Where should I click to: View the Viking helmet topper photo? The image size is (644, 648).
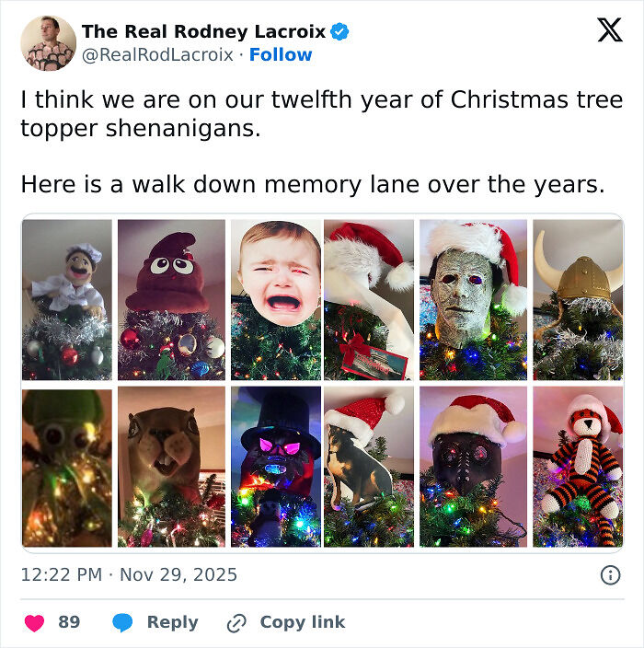[577, 300]
